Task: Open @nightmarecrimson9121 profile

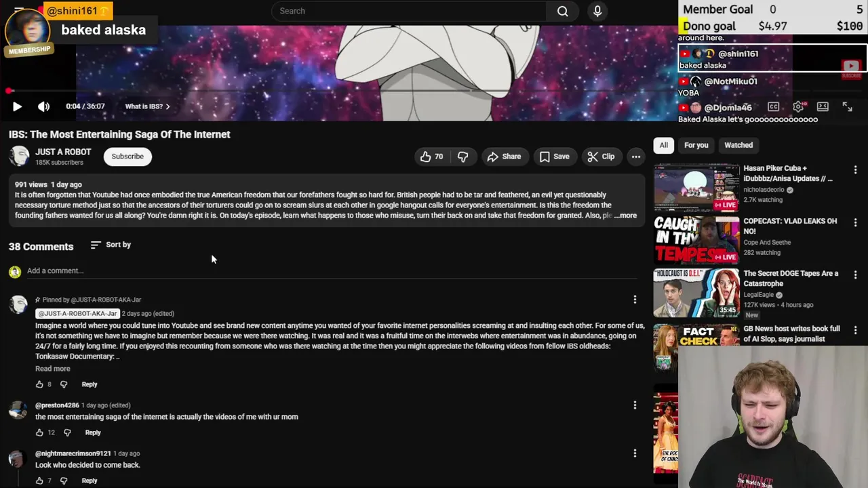Action: pos(73,453)
